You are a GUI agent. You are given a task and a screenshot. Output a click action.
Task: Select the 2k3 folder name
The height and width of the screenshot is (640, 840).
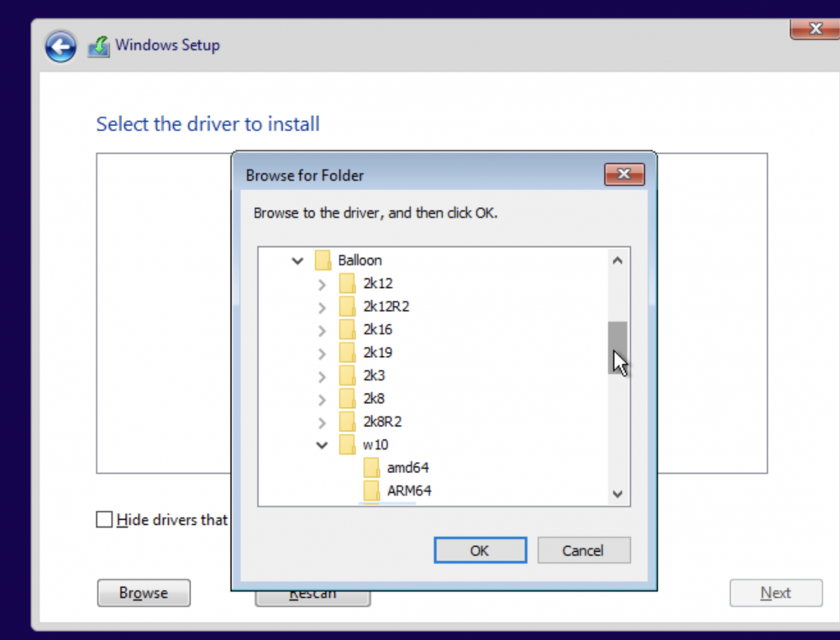[x=374, y=375]
